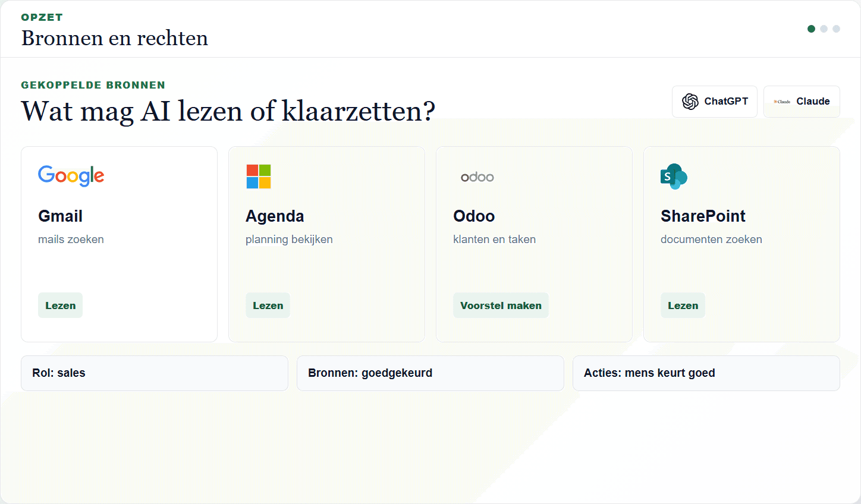Click the Odoo card title
861x504 pixels.
pyautogui.click(x=474, y=216)
